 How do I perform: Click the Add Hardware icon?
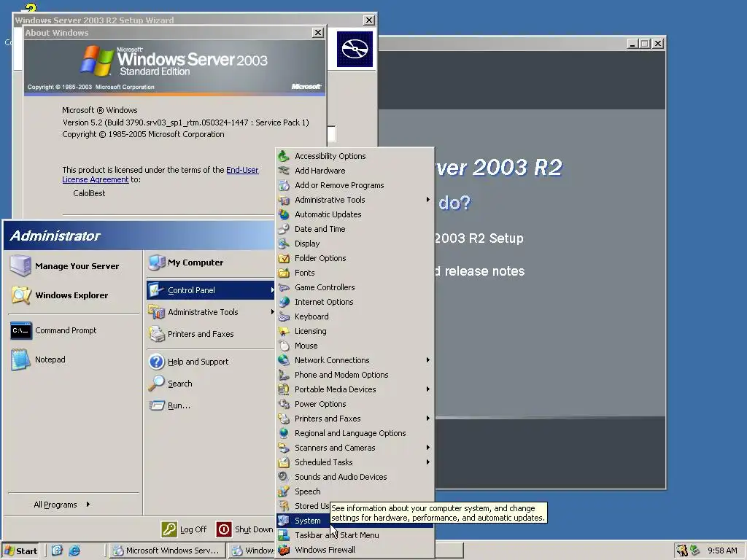284,171
